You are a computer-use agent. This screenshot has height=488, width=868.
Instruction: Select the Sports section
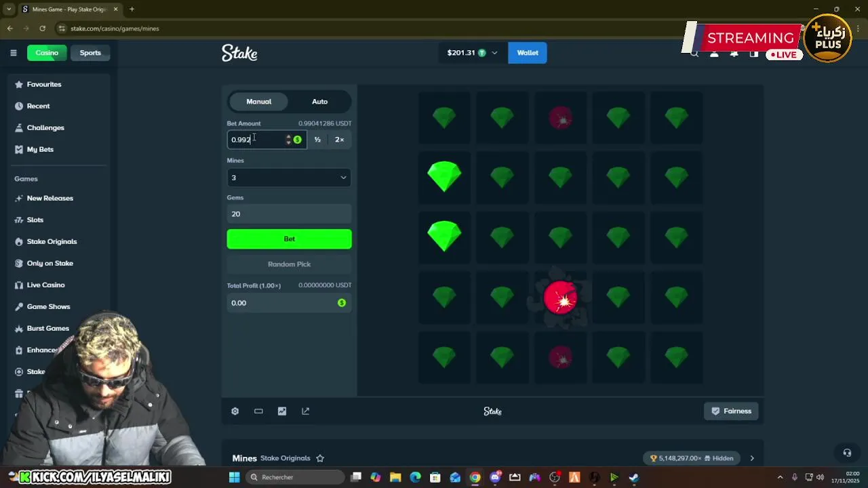click(90, 53)
